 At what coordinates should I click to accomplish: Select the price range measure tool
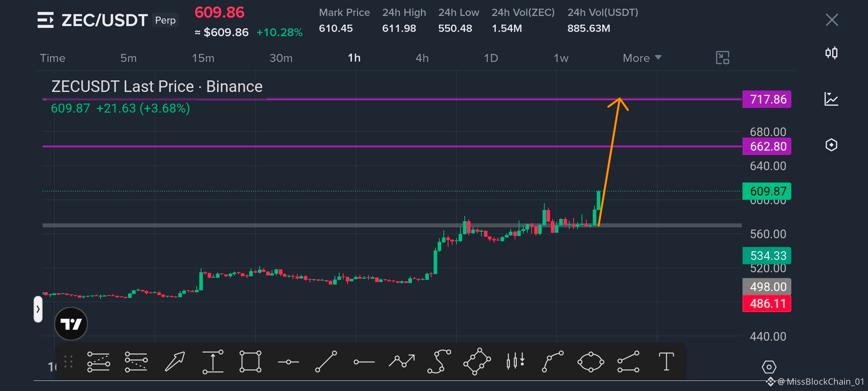tap(213, 362)
